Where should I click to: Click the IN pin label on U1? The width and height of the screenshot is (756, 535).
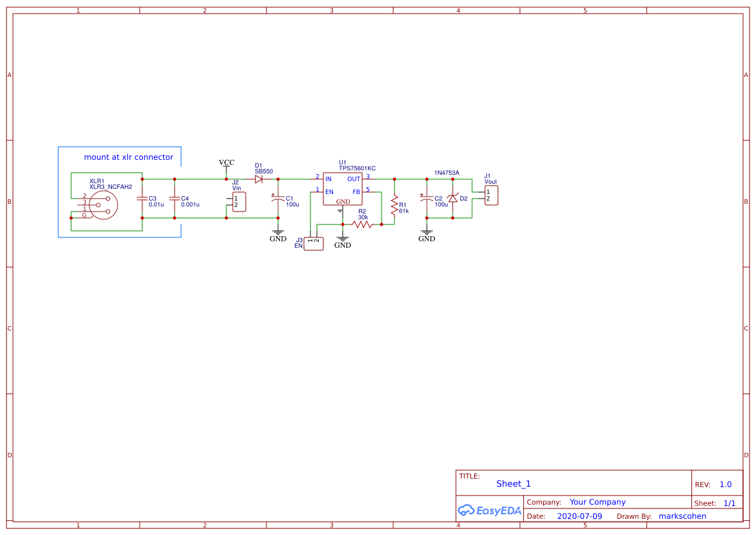coord(329,179)
